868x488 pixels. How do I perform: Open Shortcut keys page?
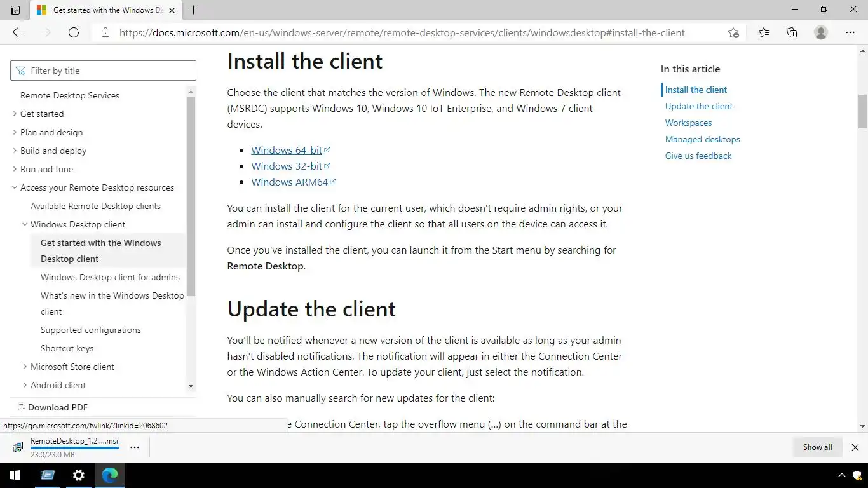pos(67,348)
